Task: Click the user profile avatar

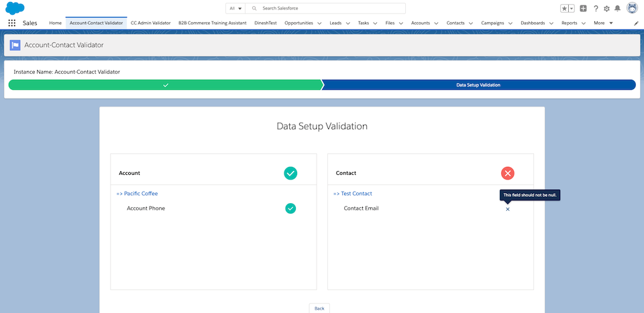Action: (x=632, y=8)
